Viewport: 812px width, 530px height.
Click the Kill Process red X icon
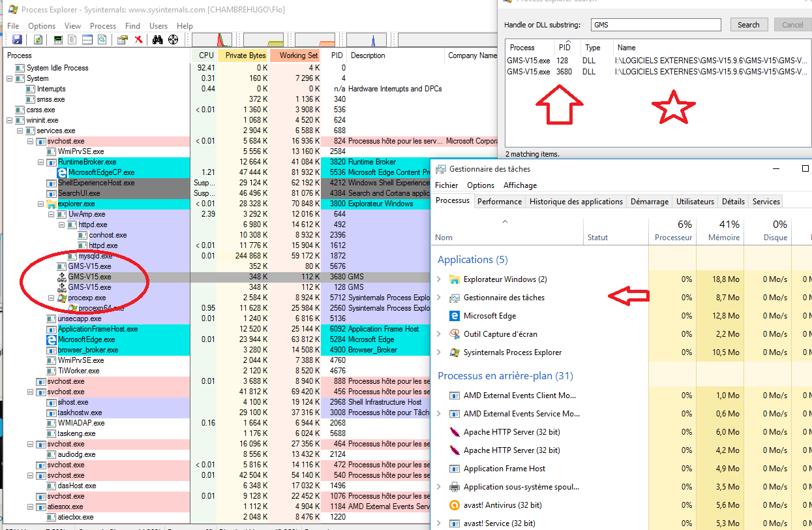click(x=138, y=40)
